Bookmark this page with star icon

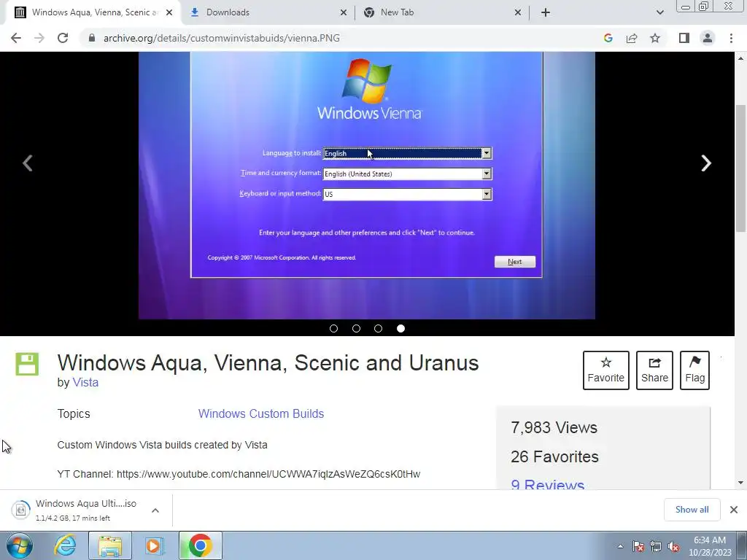click(x=655, y=38)
